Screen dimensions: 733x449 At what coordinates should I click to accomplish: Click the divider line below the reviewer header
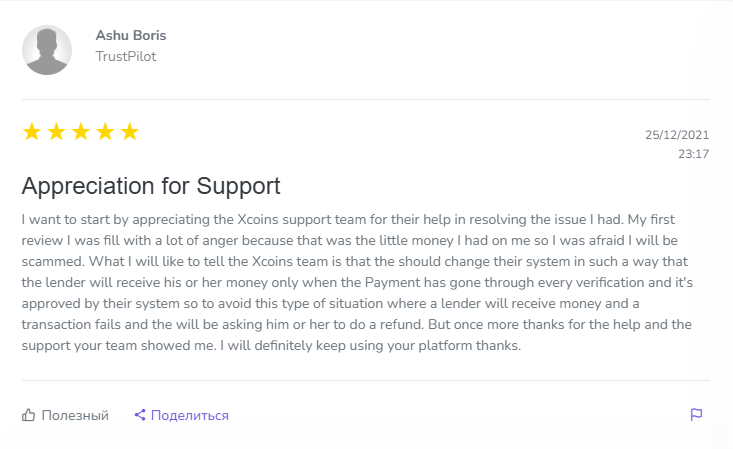pos(366,99)
